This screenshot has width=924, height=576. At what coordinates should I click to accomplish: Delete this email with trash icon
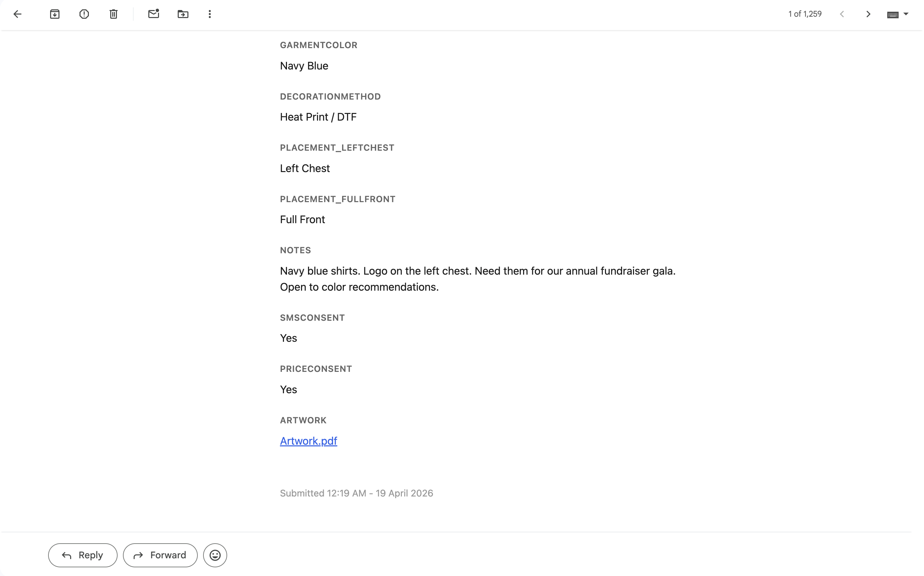point(114,14)
